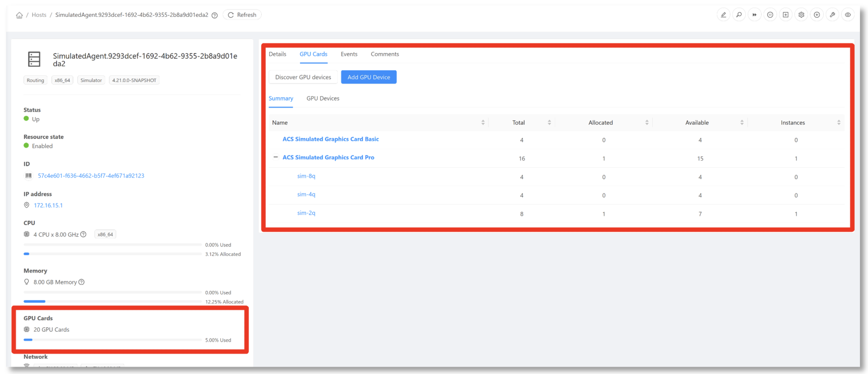Sort by Allocated column arrows
The image size is (868, 374).
[647, 122]
